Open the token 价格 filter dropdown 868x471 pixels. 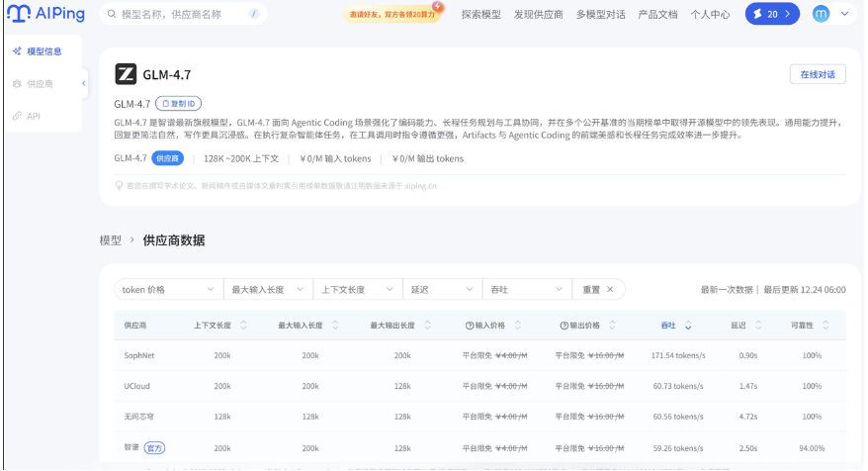168,290
